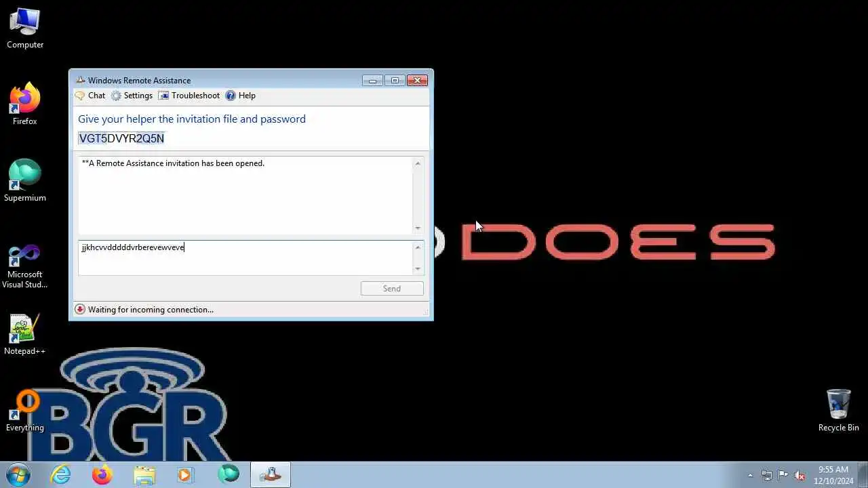
Task: Click the Troubleshoot monitor icon
Action: [x=163, y=96]
